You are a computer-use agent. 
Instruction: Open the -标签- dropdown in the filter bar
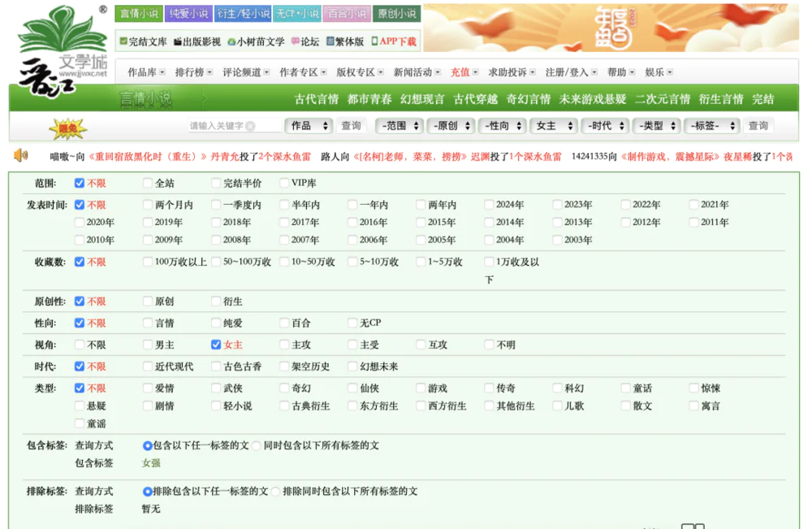pos(711,126)
